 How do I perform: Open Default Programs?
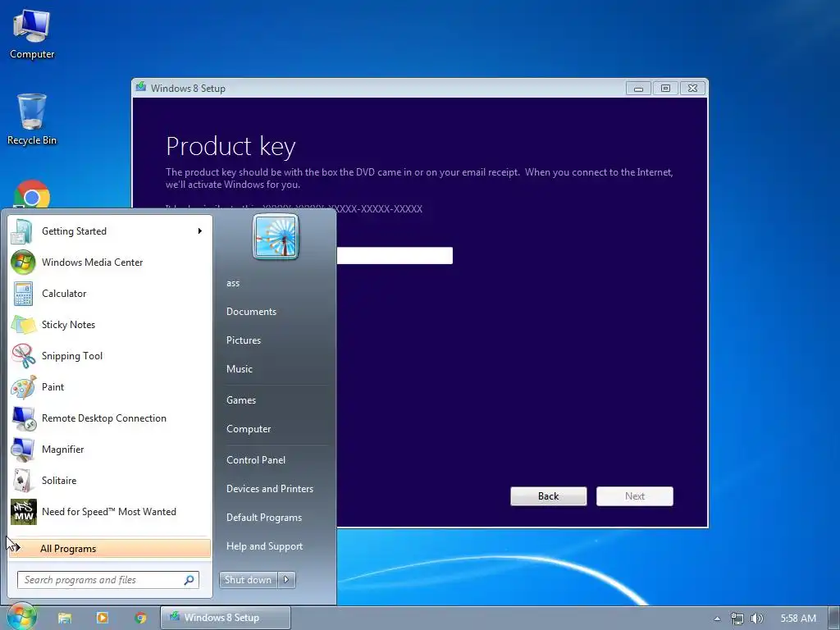[x=264, y=518]
